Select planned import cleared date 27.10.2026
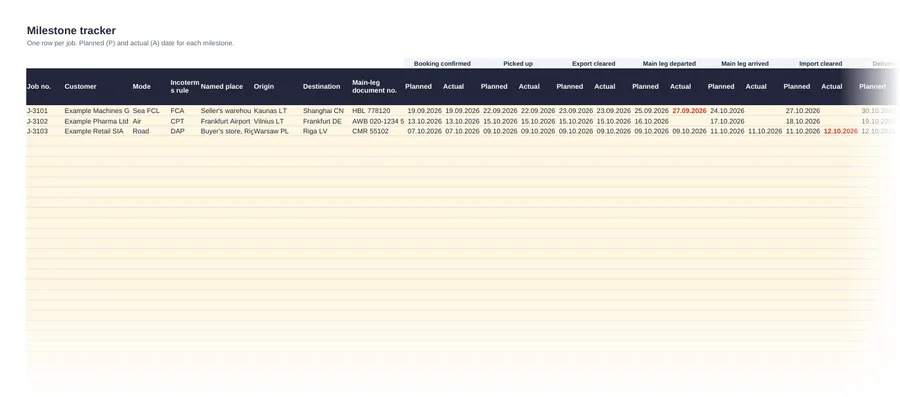Image resolution: width=900 pixels, height=397 pixels. (x=803, y=111)
